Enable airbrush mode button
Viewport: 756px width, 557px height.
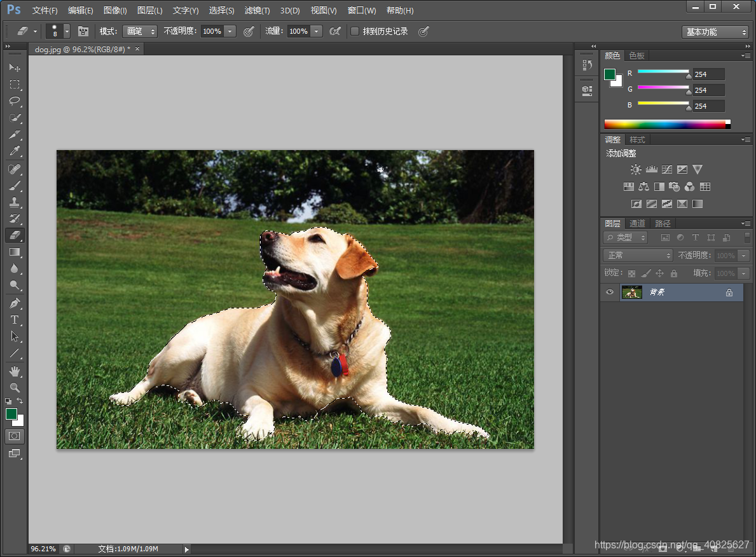335,31
